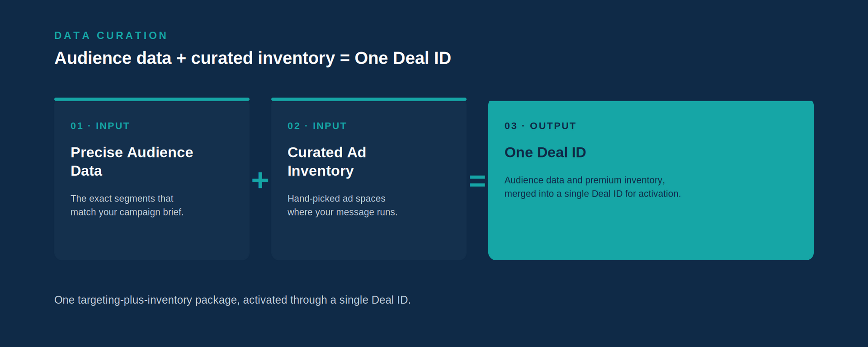Click the footer targeting-plus-inventory sentence
This screenshot has width=868, height=347.
click(232, 300)
